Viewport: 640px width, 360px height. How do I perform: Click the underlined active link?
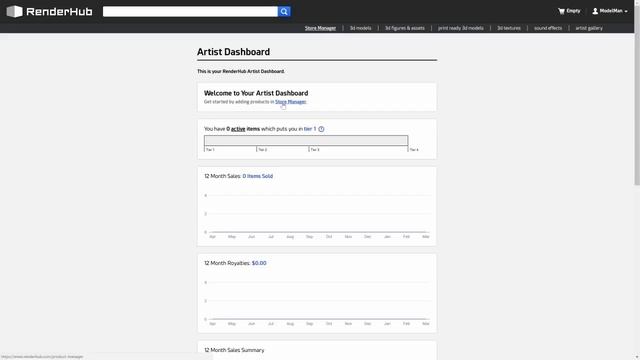tap(238, 129)
